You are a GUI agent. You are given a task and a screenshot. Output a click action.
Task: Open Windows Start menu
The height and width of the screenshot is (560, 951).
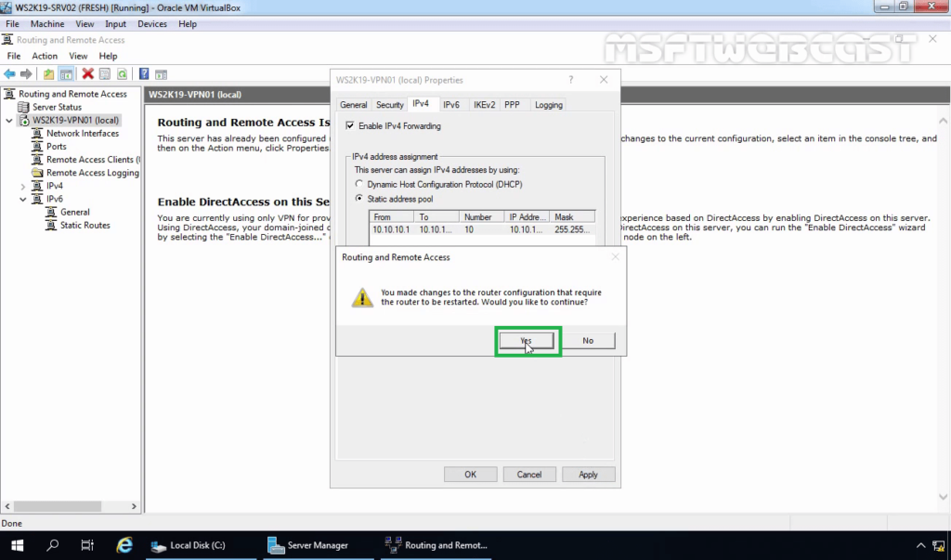[x=17, y=545]
